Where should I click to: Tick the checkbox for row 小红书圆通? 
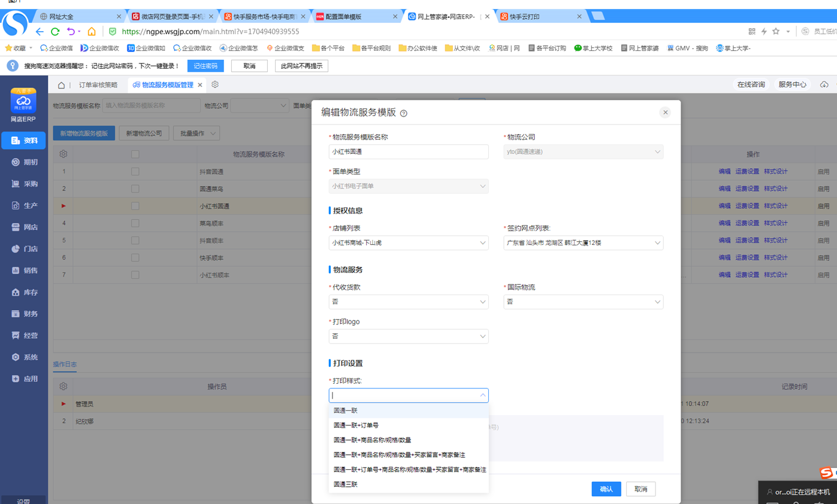click(x=135, y=206)
